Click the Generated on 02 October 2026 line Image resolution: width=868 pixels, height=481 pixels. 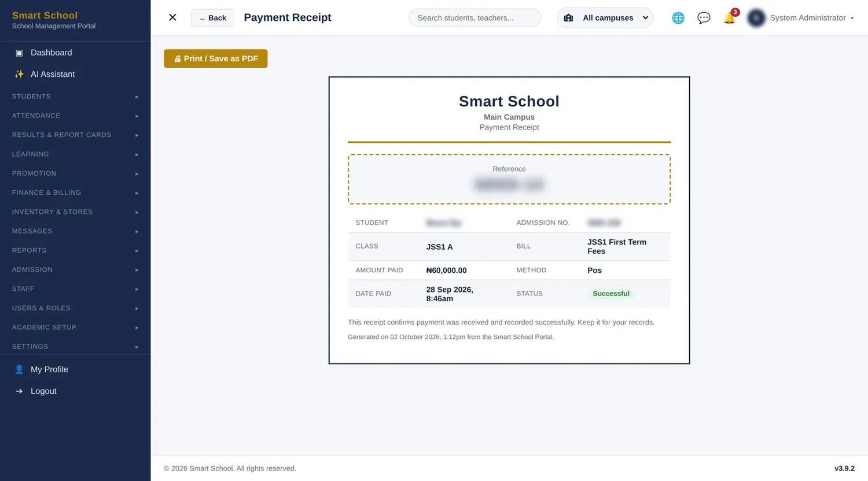tap(451, 336)
